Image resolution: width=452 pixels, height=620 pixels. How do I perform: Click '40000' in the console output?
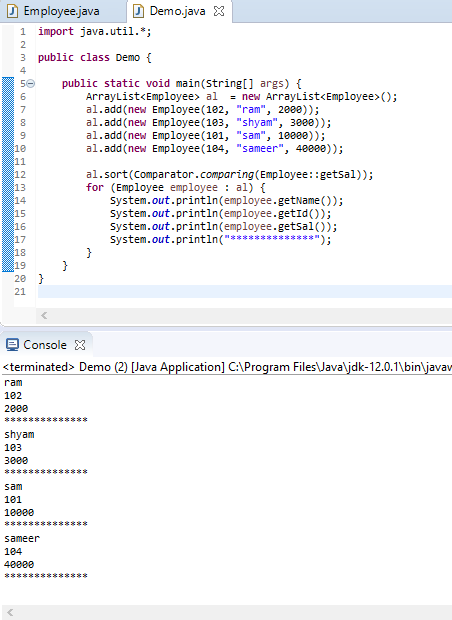tap(19, 565)
